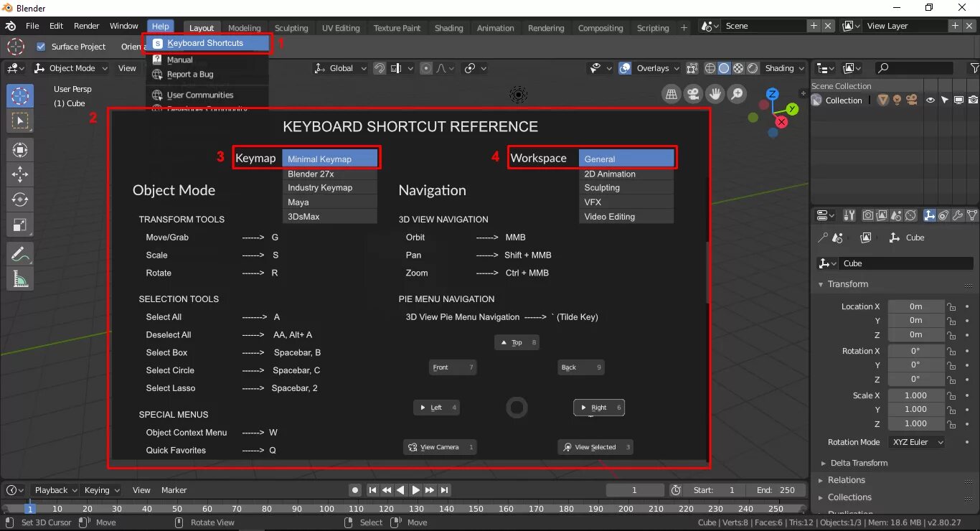This screenshot has height=531, width=980.
Task: Click the View Camera pie button
Action: [440, 447]
